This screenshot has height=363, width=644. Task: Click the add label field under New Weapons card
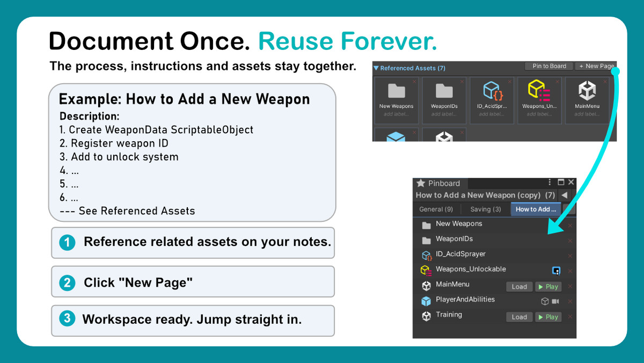[397, 114]
